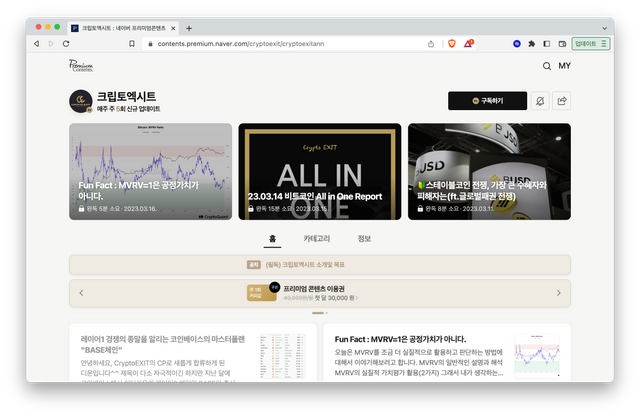
Task: Go to previous subscription offer arrow
Action: click(81, 293)
